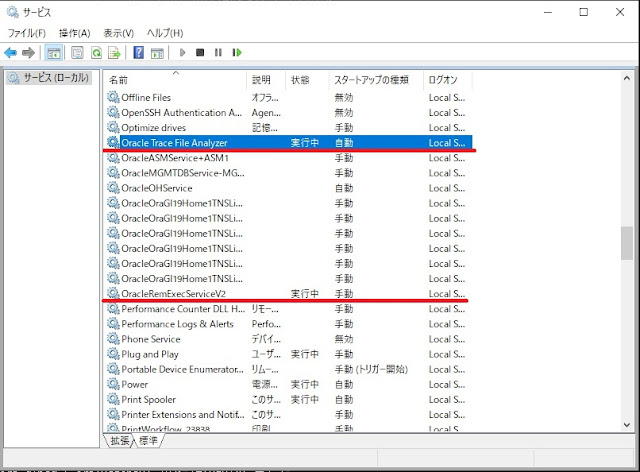
Task: Open the Help toolbar icon
Action: tap(139, 53)
